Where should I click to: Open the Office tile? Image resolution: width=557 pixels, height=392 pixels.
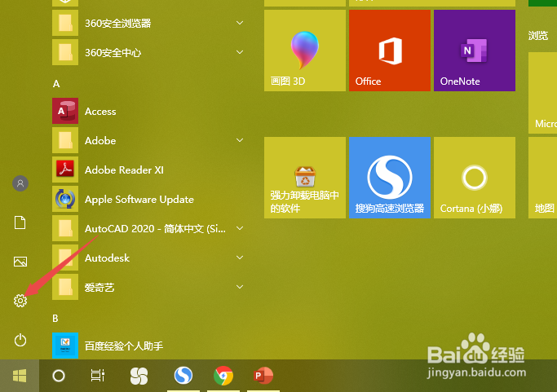pos(390,51)
